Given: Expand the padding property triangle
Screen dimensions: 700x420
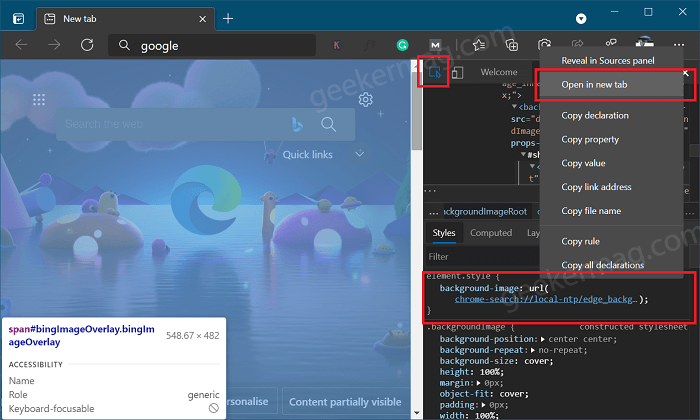Looking at the screenshot, I should click(x=483, y=405).
